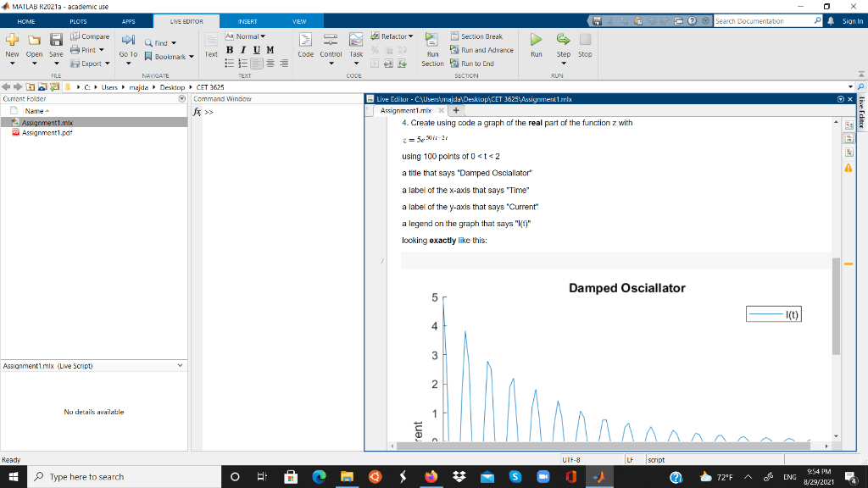
Task: Click Run and Advance
Action: click(x=481, y=50)
